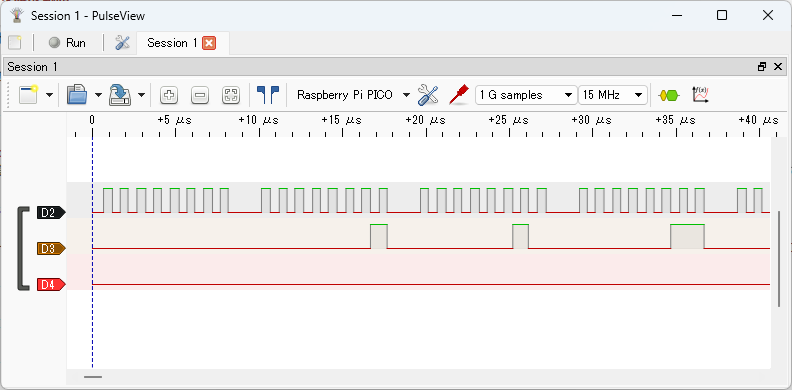Viewport: 792px width, 390px height.
Task: Zoom in on the waveform
Action: pyautogui.click(x=169, y=95)
